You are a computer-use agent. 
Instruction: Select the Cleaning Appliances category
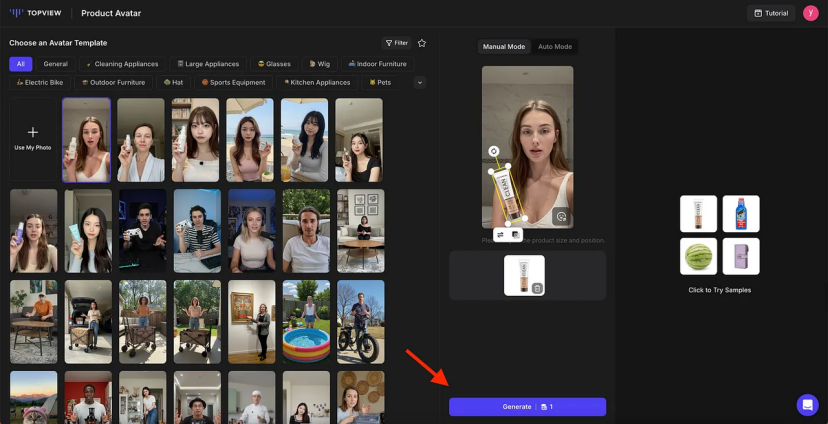pyautogui.click(x=123, y=64)
